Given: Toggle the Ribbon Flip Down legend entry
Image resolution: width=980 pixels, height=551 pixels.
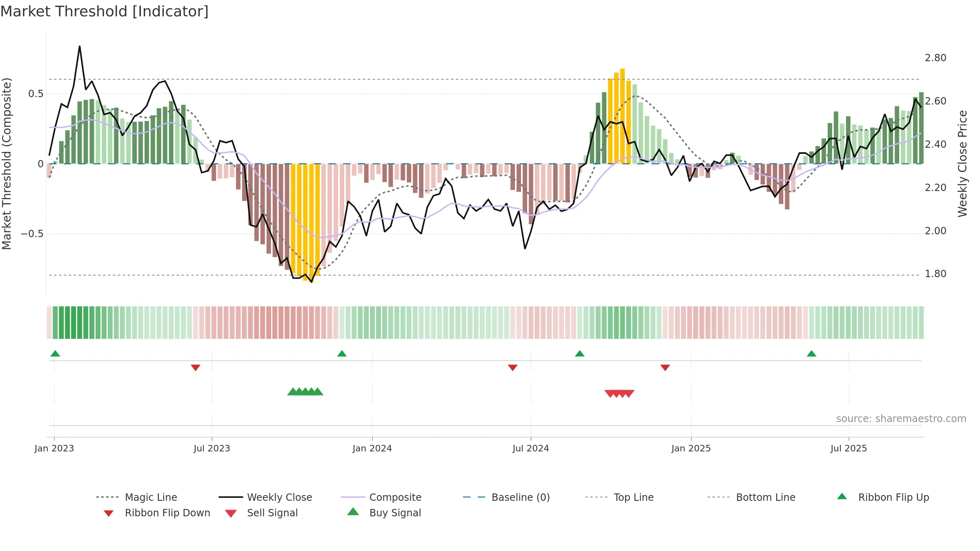Looking at the screenshot, I should [x=156, y=513].
